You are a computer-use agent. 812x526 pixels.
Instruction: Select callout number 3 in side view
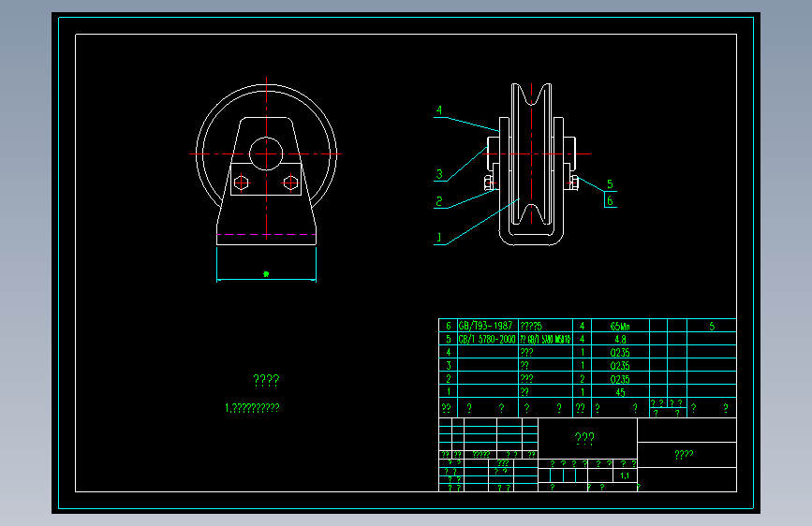click(x=439, y=174)
